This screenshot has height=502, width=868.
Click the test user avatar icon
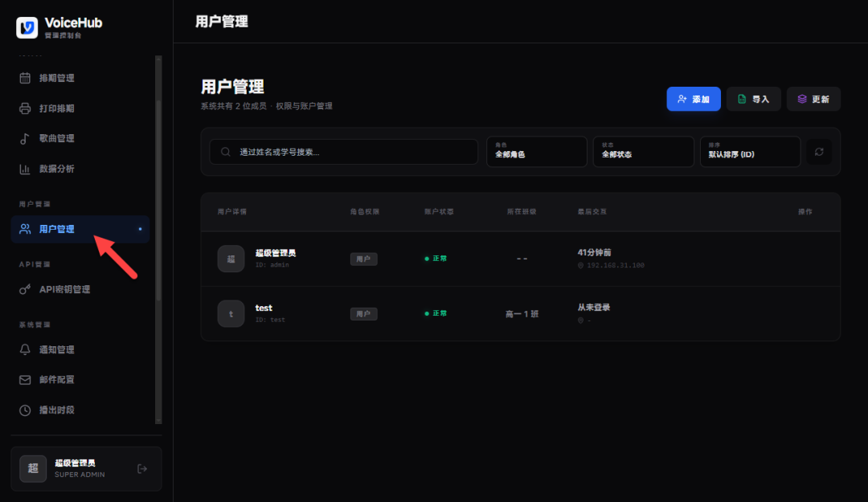[x=231, y=313]
